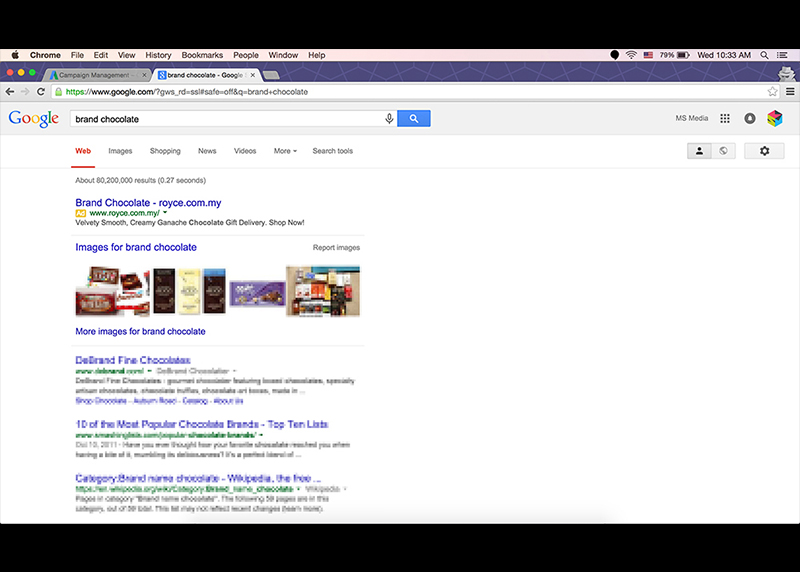Open the Chrome hamburger menu
This screenshot has height=572, width=800.
(x=789, y=92)
